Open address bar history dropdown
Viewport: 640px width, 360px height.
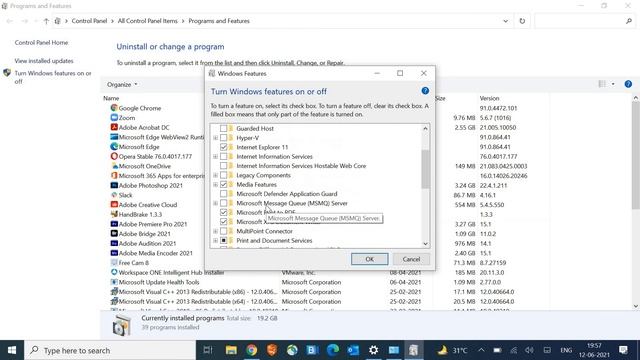505,21
